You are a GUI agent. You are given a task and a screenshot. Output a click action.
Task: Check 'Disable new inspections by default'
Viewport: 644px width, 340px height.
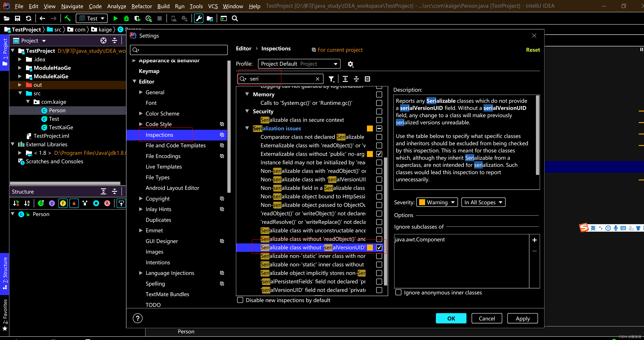coord(240,300)
